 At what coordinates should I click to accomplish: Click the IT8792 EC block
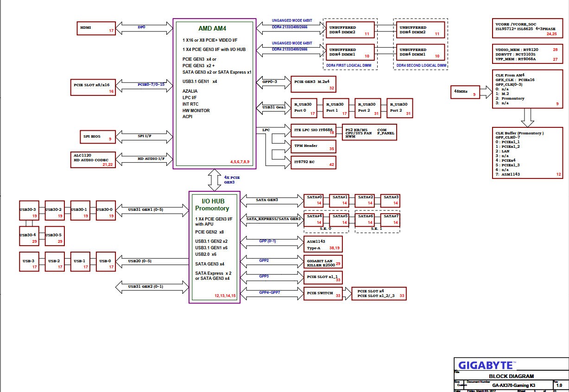313,163
